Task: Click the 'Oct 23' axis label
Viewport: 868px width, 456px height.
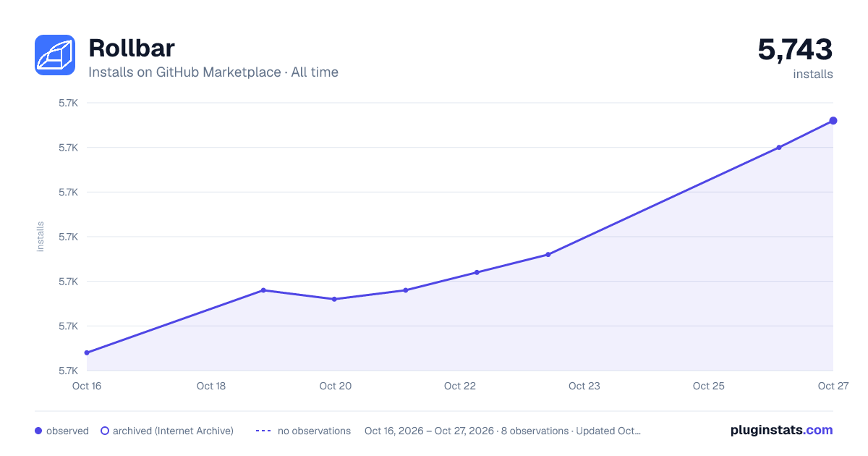Action: tap(584, 386)
